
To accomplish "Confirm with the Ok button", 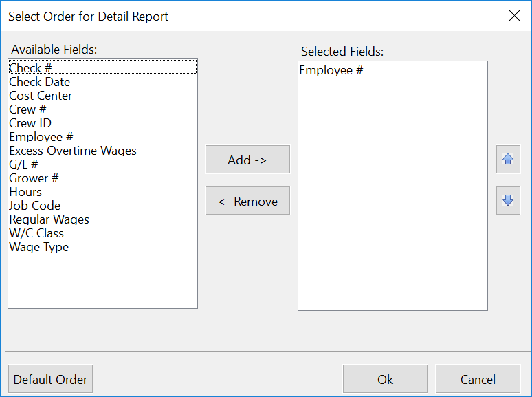I will (385, 379).
